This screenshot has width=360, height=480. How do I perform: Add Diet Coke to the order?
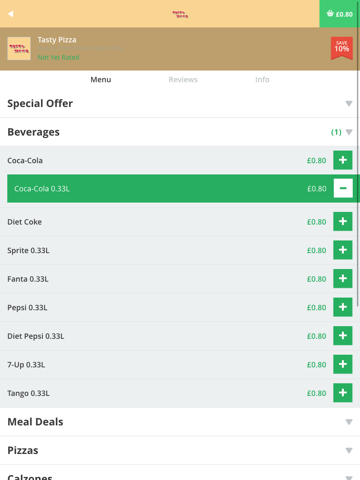point(343,221)
